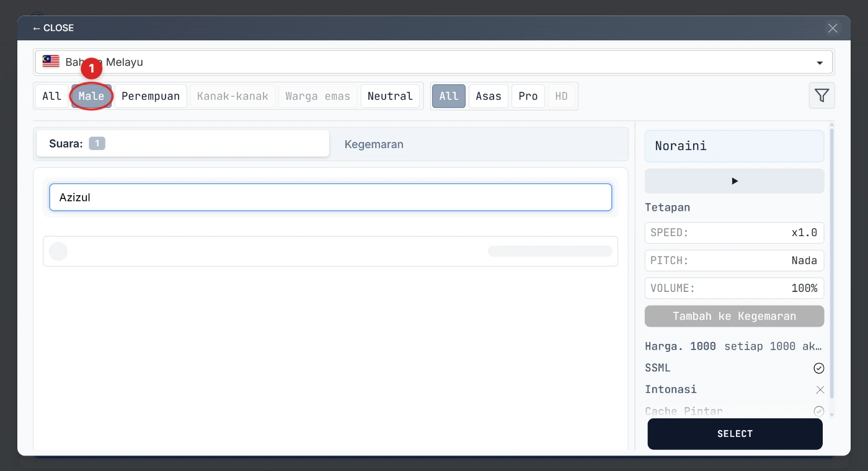Open the Bahasa Melayu language dropdown
Image resolution: width=868 pixels, height=471 pixels.
coord(434,62)
